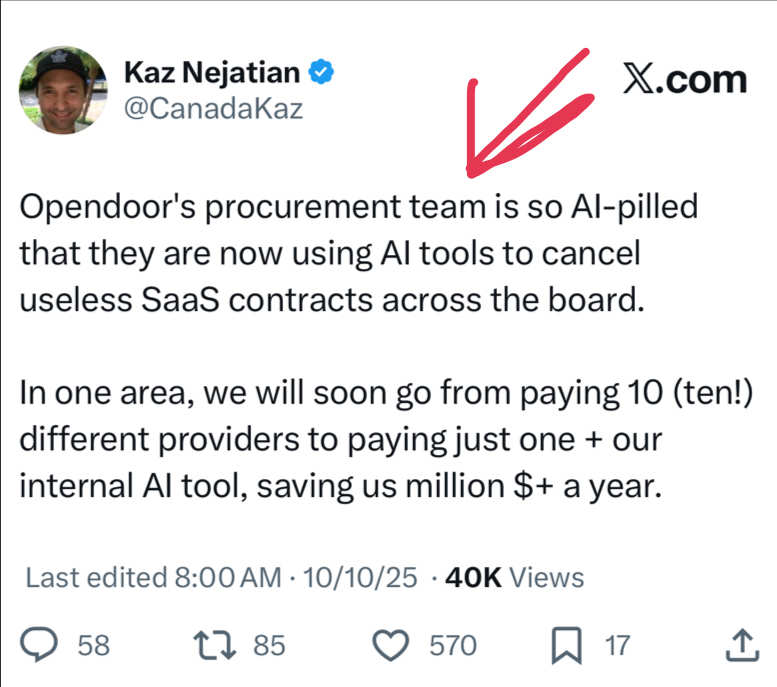Click the 58 replies count

point(93,646)
